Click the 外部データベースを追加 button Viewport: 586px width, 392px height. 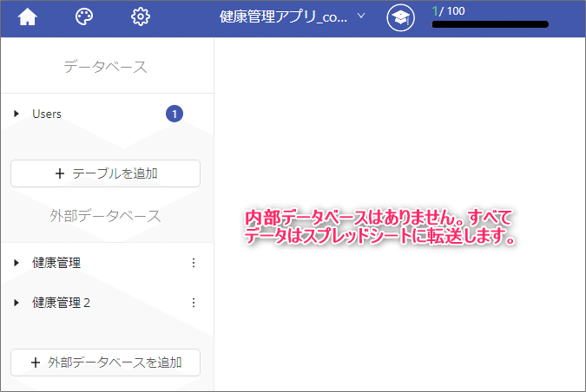click(x=105, y=363)
